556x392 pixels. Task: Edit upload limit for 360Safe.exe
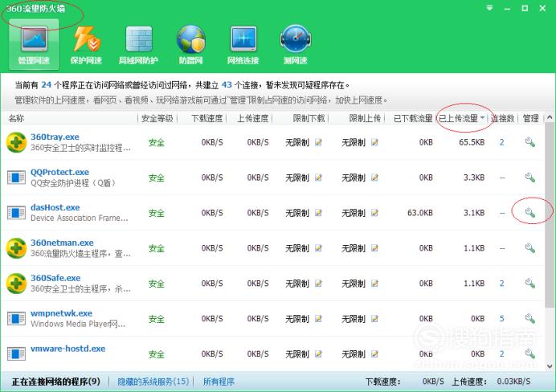(x=374, y=284)
